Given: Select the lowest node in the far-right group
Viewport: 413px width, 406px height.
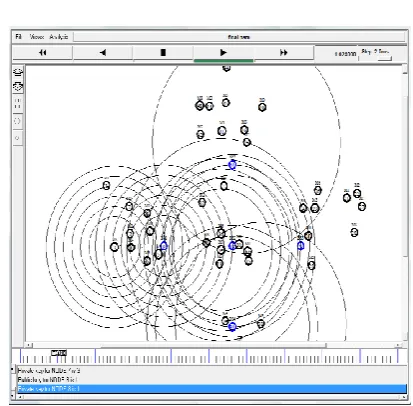Looking at the screenshot, I should [354, 232].
